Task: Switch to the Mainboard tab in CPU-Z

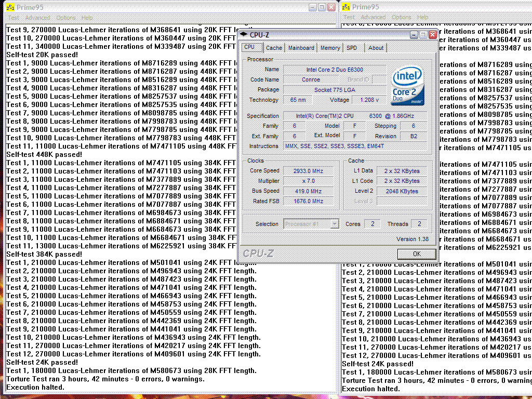Action: pos(301,48)
